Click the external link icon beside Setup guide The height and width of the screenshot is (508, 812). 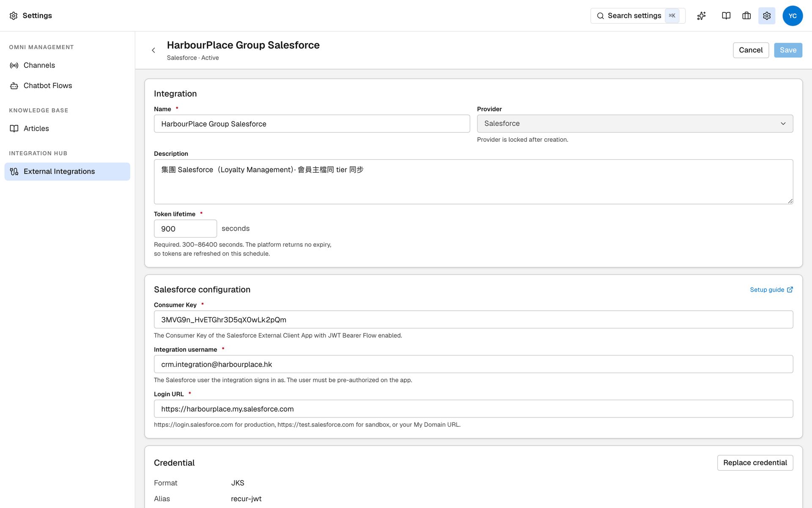[790, 290]
